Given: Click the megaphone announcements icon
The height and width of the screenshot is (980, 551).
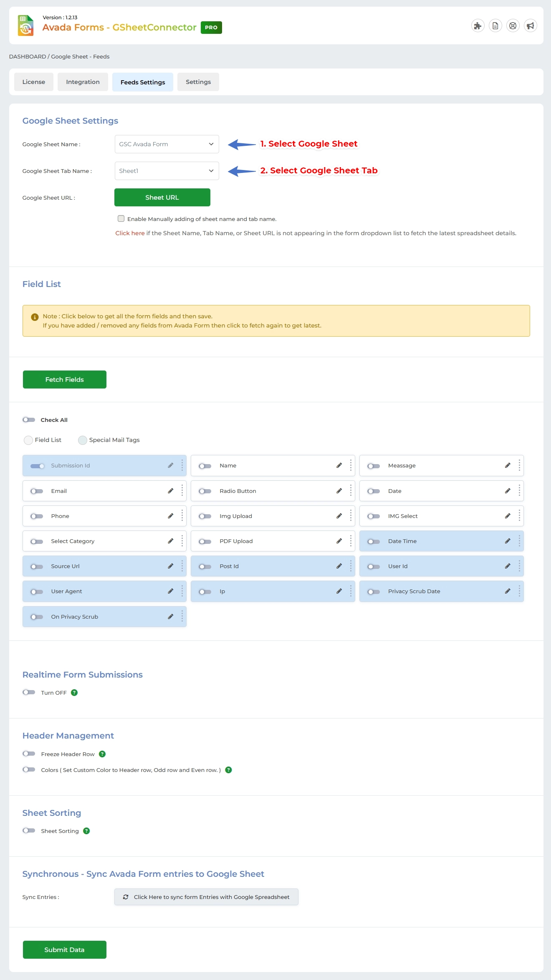Looking at the screenshot, I should (530, 26).
